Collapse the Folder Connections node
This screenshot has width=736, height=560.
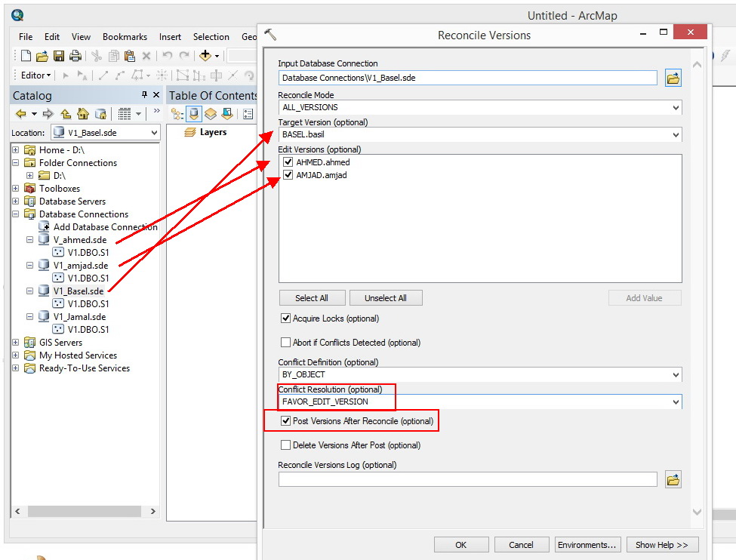(16, 162)
